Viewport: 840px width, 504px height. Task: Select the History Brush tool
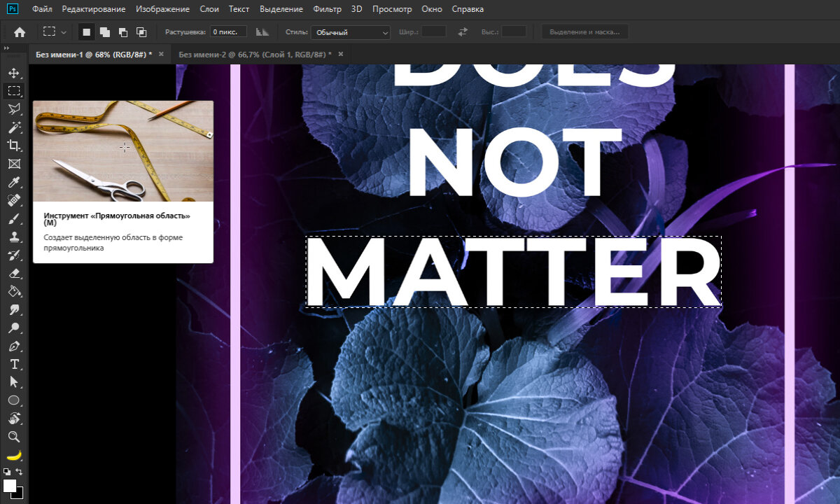click(13, 255)
